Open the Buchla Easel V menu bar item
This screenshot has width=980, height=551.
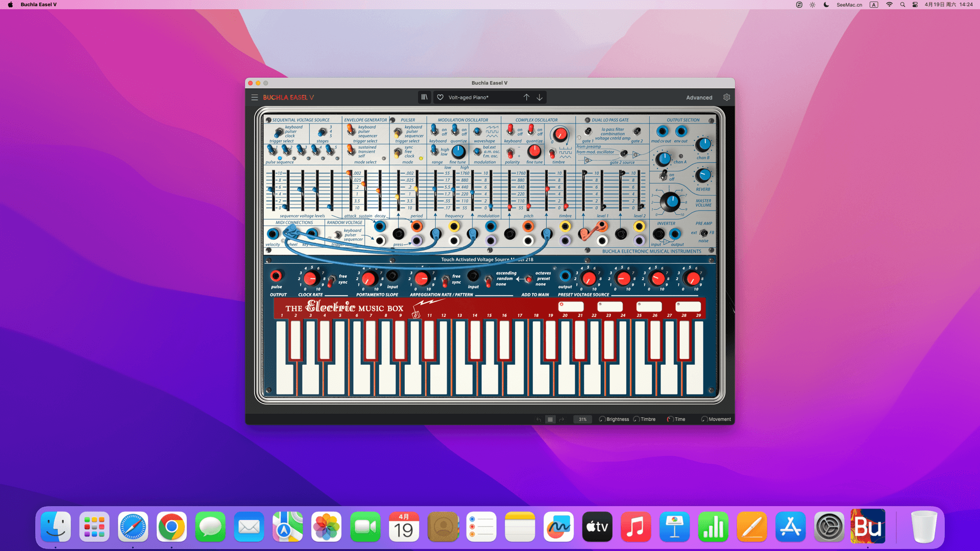pyautogui.click(x=39, y=5)
